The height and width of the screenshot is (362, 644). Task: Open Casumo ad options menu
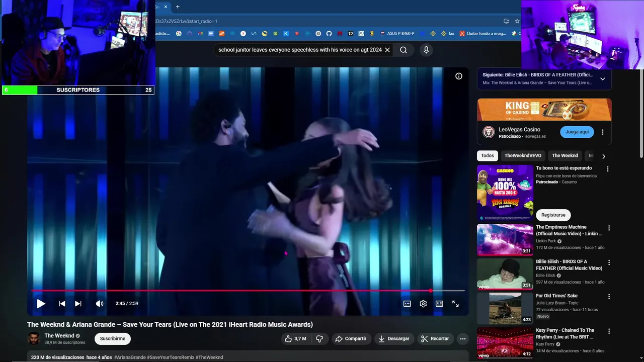click(x=608, y=169)
